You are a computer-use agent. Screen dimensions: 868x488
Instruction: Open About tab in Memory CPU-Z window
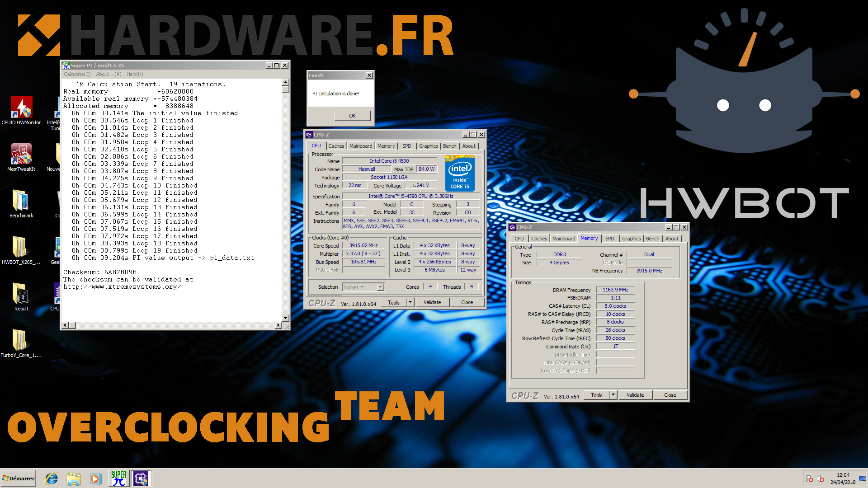coord(672,239)
